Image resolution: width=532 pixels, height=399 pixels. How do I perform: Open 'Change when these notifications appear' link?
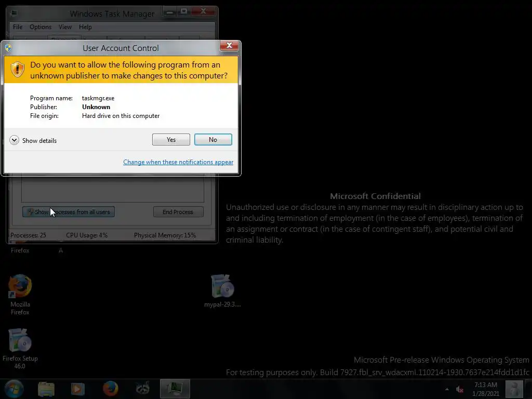[178, 162]
